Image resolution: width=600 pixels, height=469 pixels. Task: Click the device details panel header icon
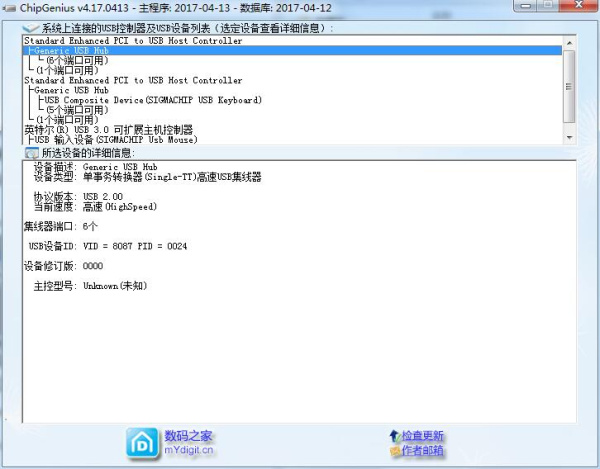coord(31,153)
